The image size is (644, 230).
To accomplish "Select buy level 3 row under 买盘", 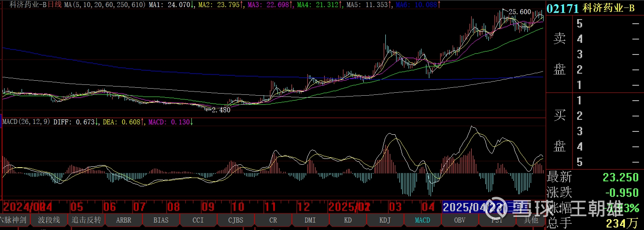I will pos(607,131).
